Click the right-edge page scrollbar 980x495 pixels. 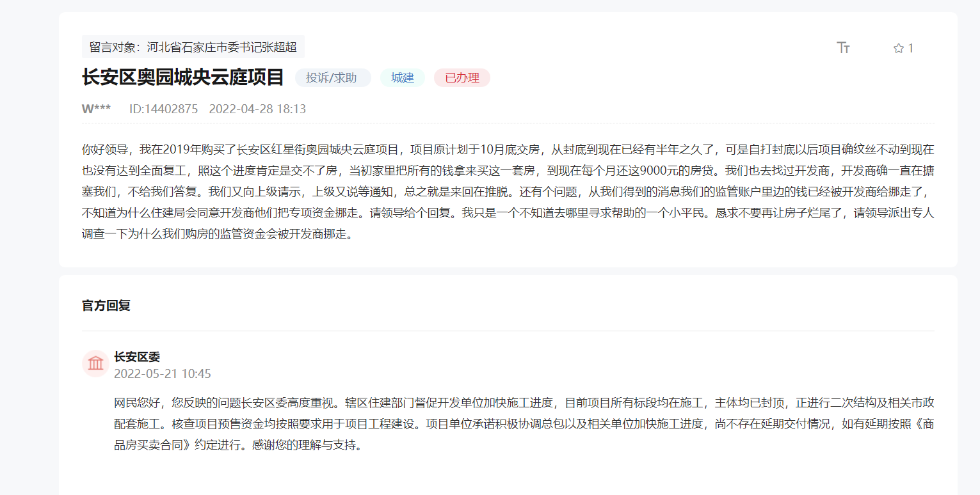pos(977,247)
